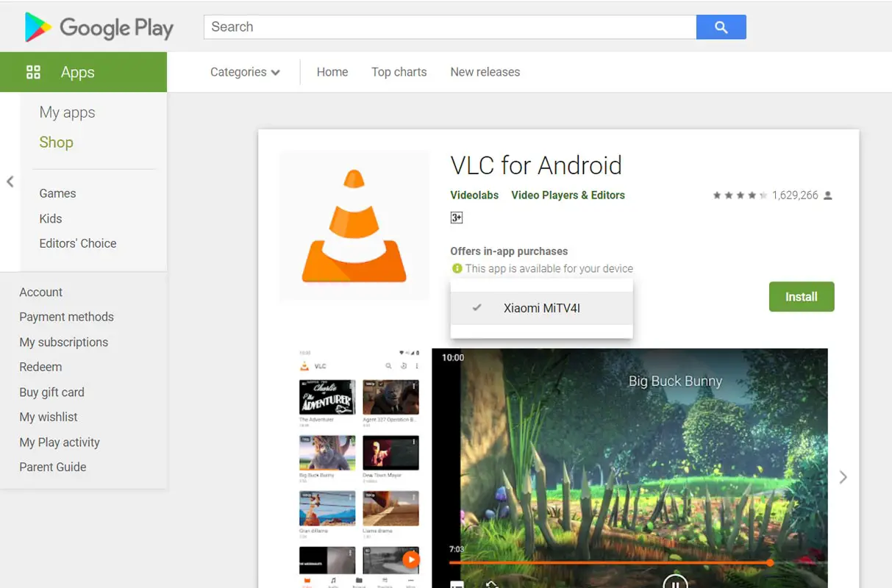Open the Top charts tab

click(399, 72)
